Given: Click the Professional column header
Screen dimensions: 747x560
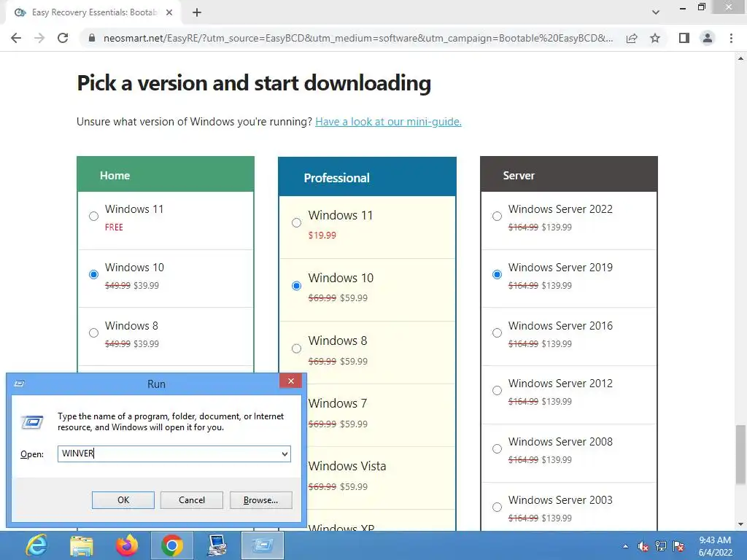Looking at the screenshot, I should [x=368, y=176].
